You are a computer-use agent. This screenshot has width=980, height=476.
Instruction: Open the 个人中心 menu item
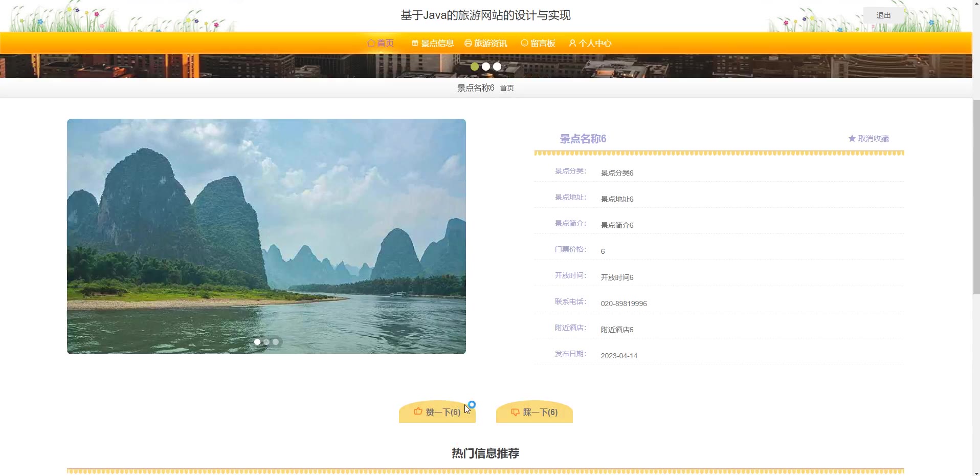pos(590,43)
